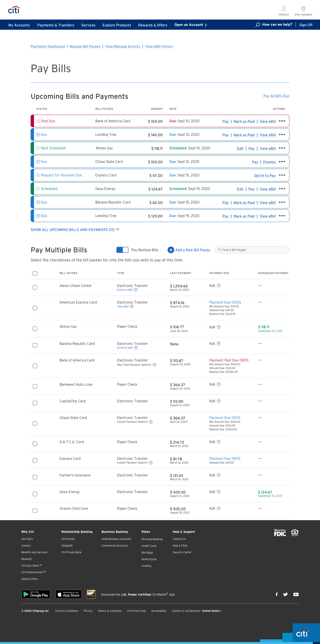320x644 pixels.
Task: Click Mark as Paid for Bank of America Card
Action: [x=244, y=121]
